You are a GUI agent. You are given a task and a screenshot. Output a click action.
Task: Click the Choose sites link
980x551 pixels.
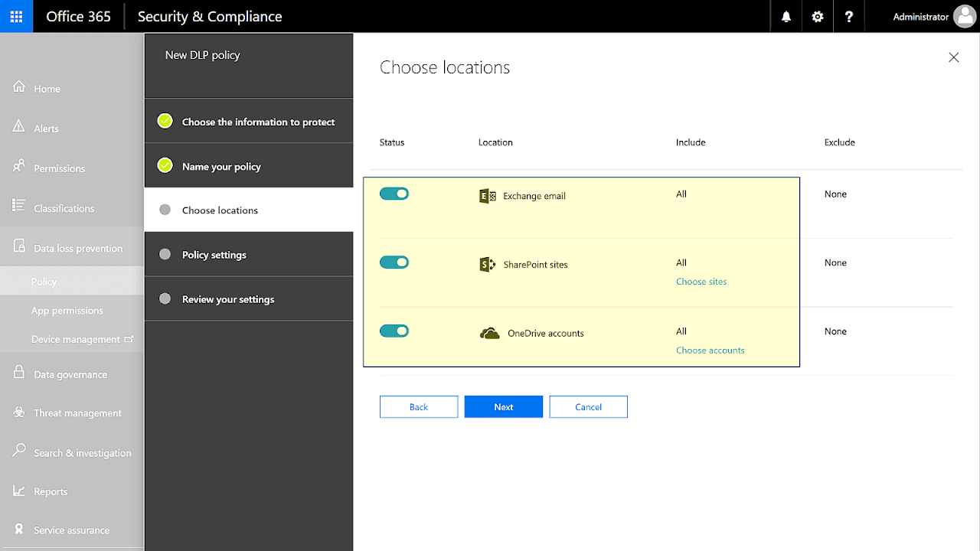tap(701, 282)
